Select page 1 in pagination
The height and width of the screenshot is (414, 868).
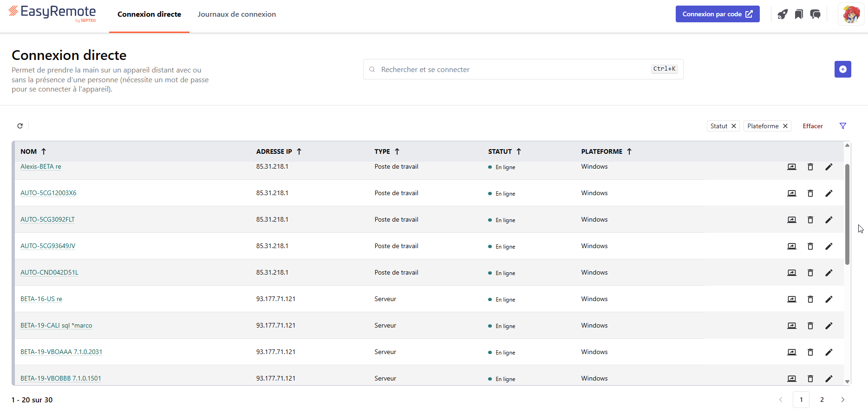tap(801, 400)
